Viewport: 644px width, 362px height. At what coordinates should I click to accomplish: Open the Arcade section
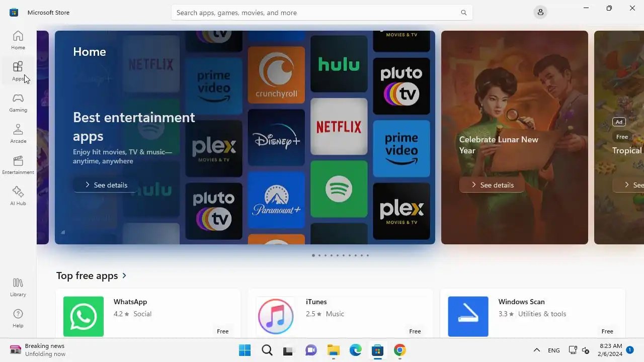click(x=18, y=134)
